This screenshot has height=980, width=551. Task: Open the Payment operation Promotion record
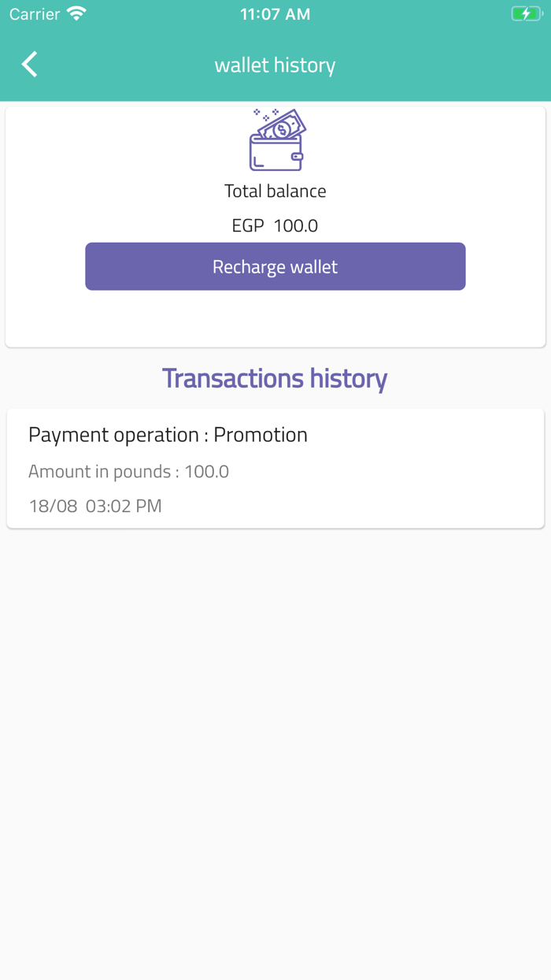point(168,434)
